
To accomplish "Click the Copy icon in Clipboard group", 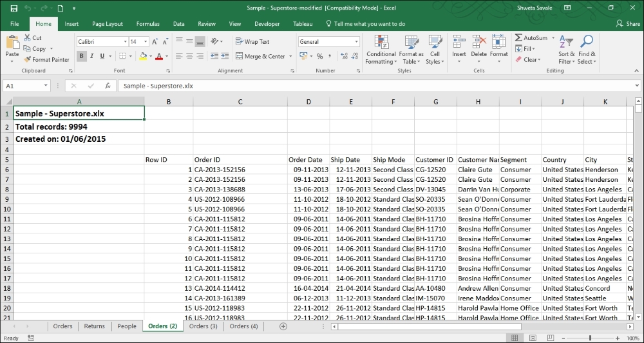I will (x=27, y=48).
